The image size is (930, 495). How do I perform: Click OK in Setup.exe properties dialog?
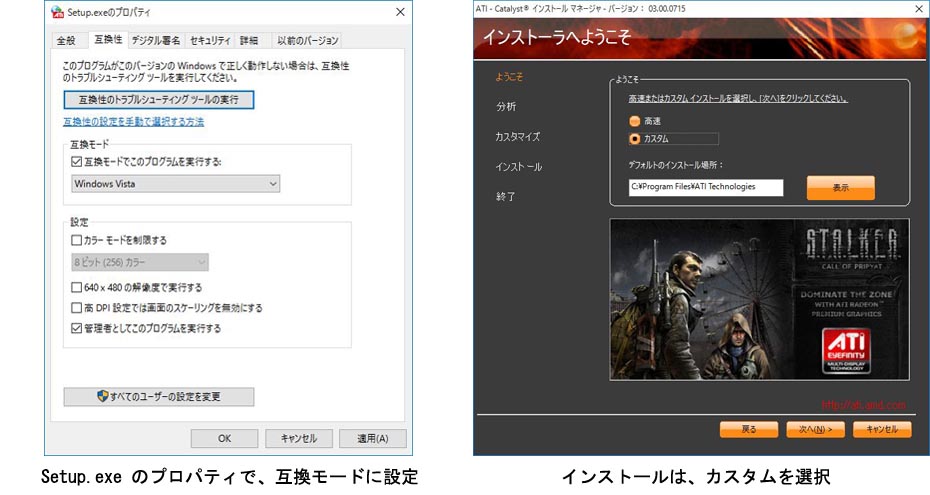224,439
